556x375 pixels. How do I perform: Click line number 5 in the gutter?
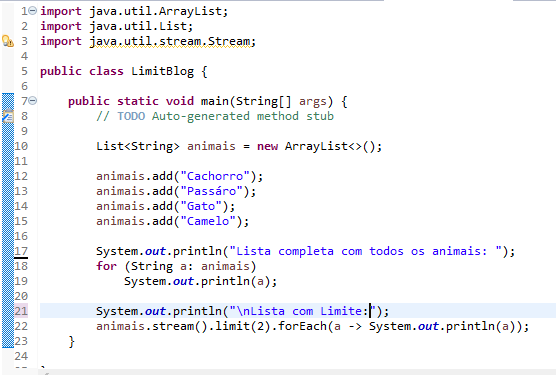pyautogui.click(x=24, y=71)
